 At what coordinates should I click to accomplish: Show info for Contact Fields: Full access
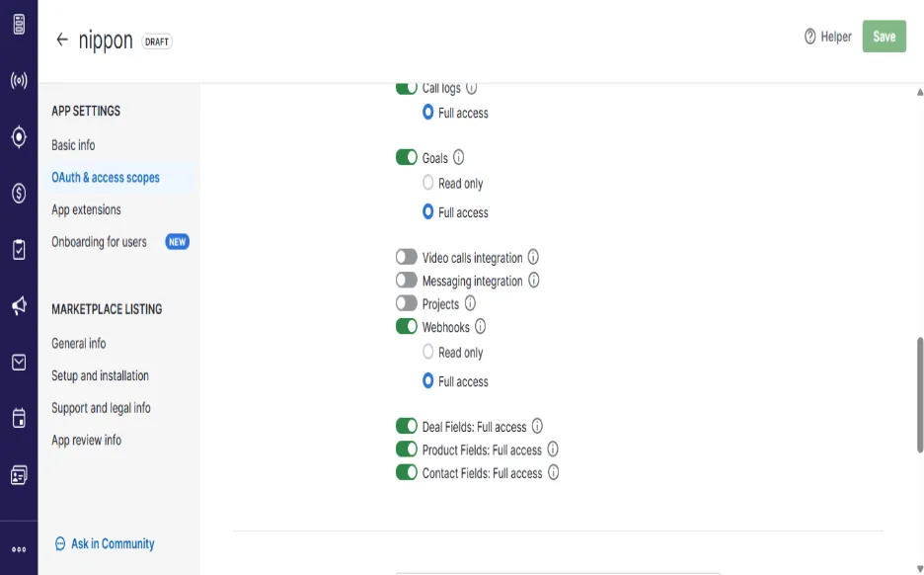[553, 472]
